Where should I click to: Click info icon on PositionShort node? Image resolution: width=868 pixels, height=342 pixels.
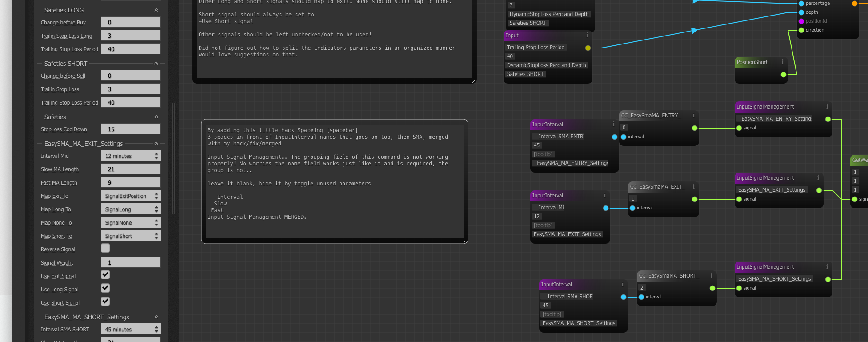pos(782,62)
